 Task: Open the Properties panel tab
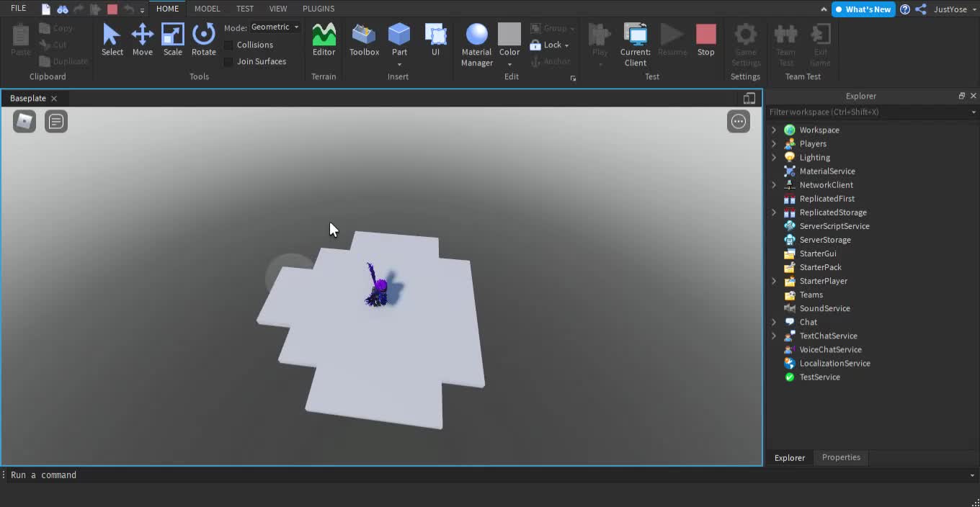(841, 457)
